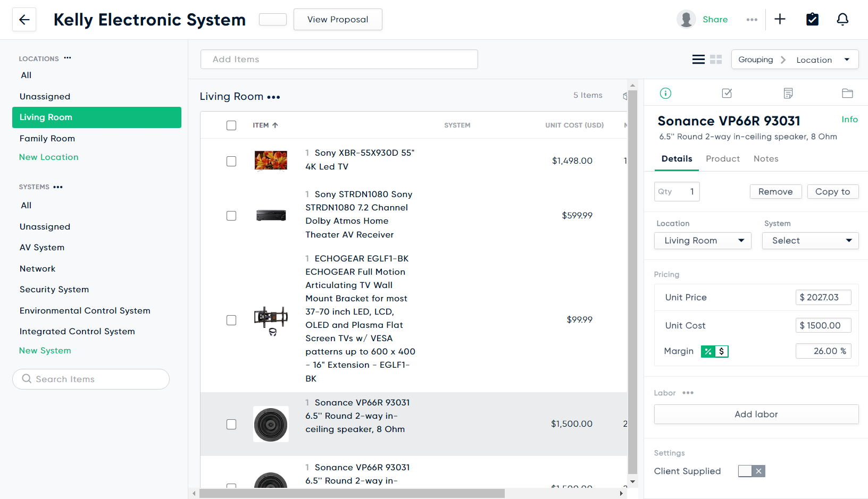Switch to the Details tab
868x499 pixels.
(677, 159)
